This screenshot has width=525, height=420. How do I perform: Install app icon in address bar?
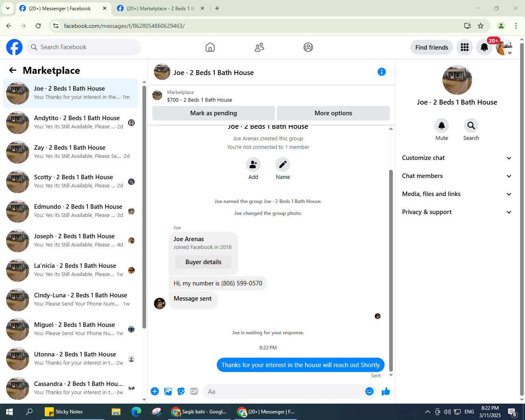point(468,26)
